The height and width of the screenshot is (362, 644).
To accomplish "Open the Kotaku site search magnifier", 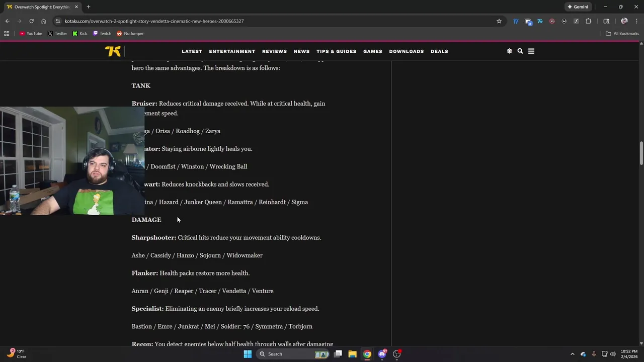I will [x=520, y=51].
